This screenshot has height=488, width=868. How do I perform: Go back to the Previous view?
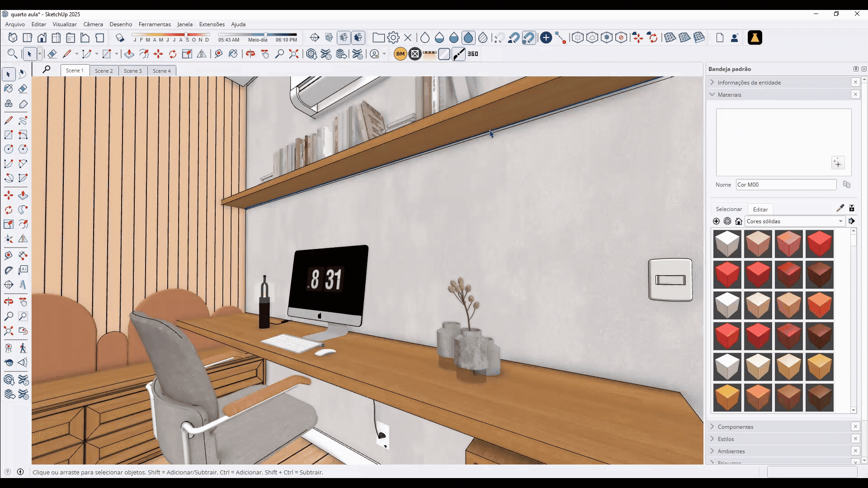coord(23,331)
